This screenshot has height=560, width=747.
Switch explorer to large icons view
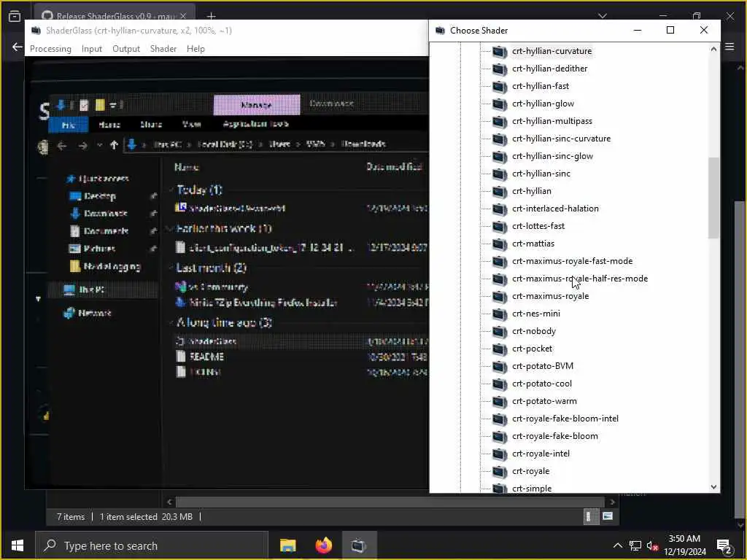pos(608,516)
